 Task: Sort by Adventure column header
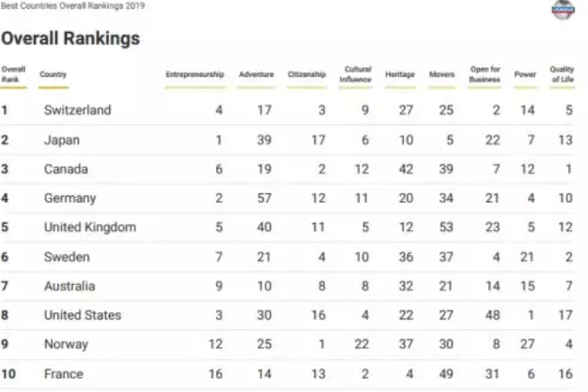point(257,74)
